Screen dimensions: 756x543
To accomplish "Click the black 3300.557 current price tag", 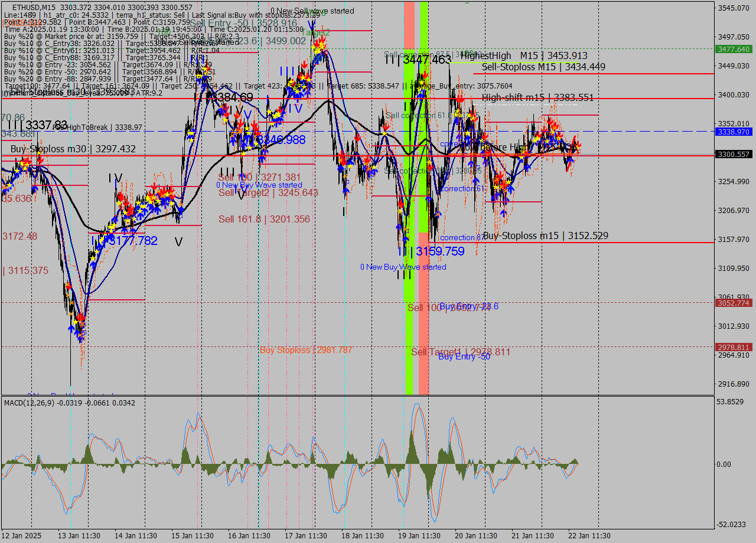I will tap(733, 154).
